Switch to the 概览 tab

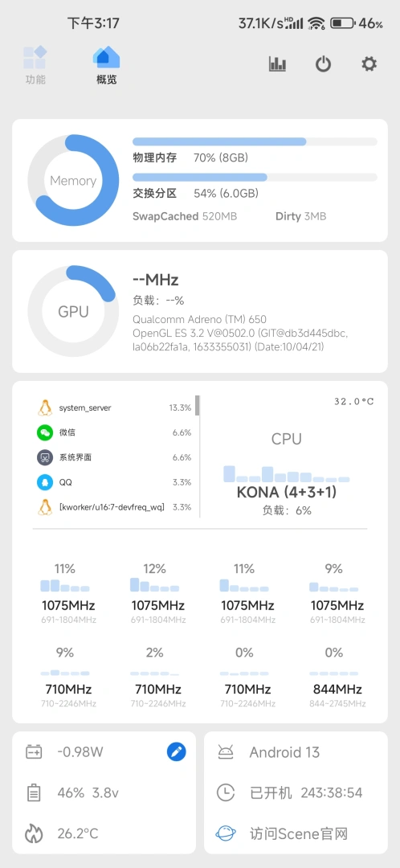click(x=106, y=65)
